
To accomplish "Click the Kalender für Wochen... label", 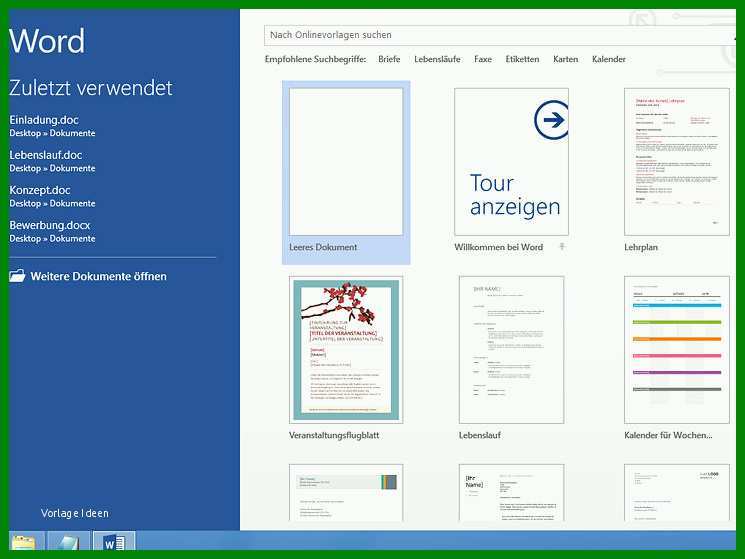I will 668,435.
